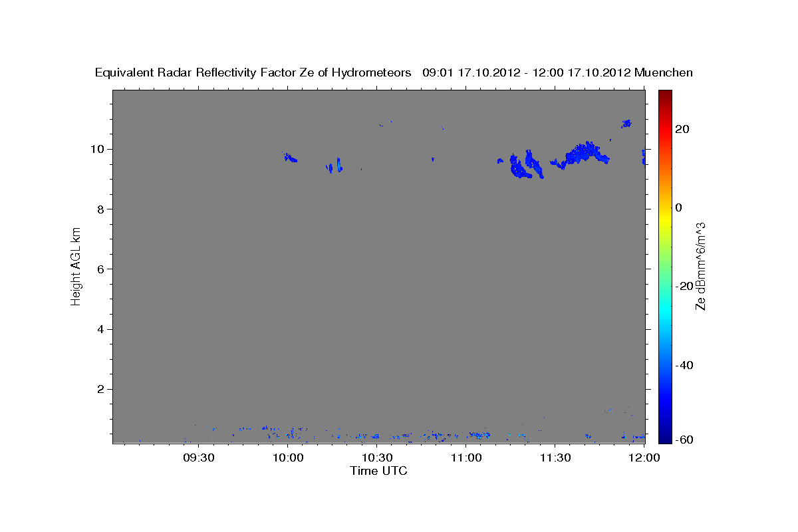Click the "Height AGL km" y-axis label
The width and height of the screenshot is (798, 532).
76,265
